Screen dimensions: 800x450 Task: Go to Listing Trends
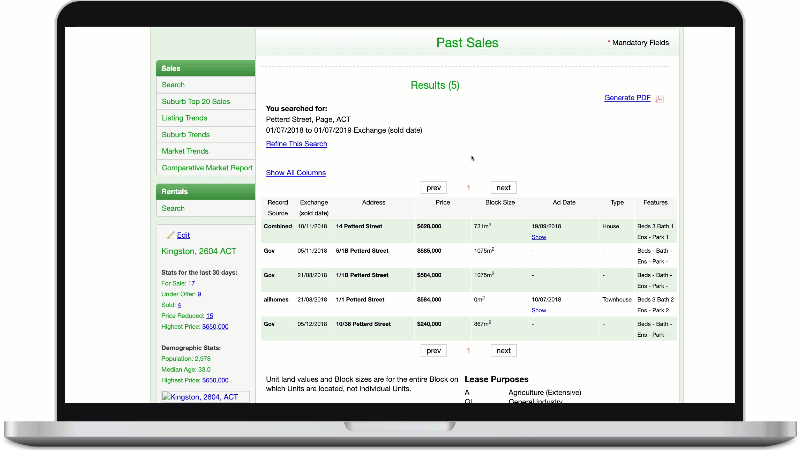coord(185,118)
